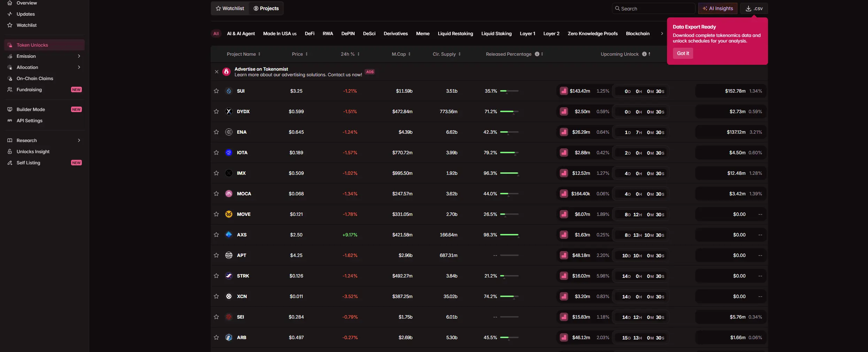Click the On-Chain Claims icon in sidebar

pyautogui.click(x=10, y=78)
